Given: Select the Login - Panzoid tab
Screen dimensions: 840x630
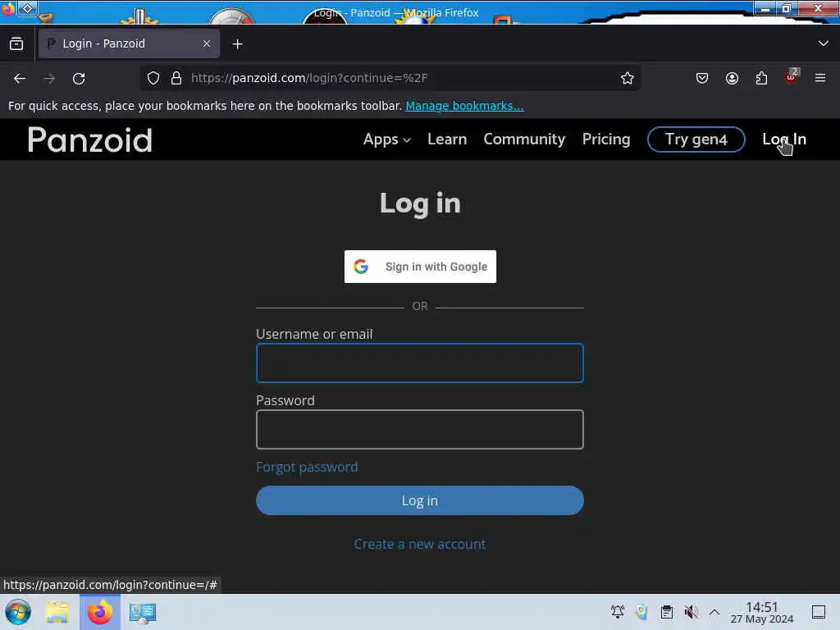Looking at the screenshot, I should click(129, 43).
